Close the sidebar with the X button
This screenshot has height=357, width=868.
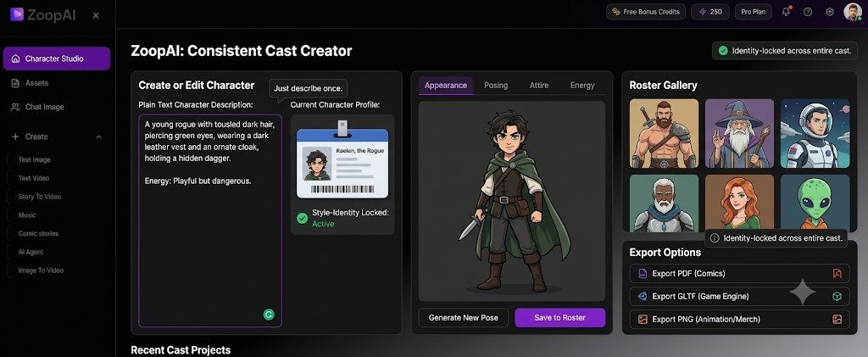[96, 15]
